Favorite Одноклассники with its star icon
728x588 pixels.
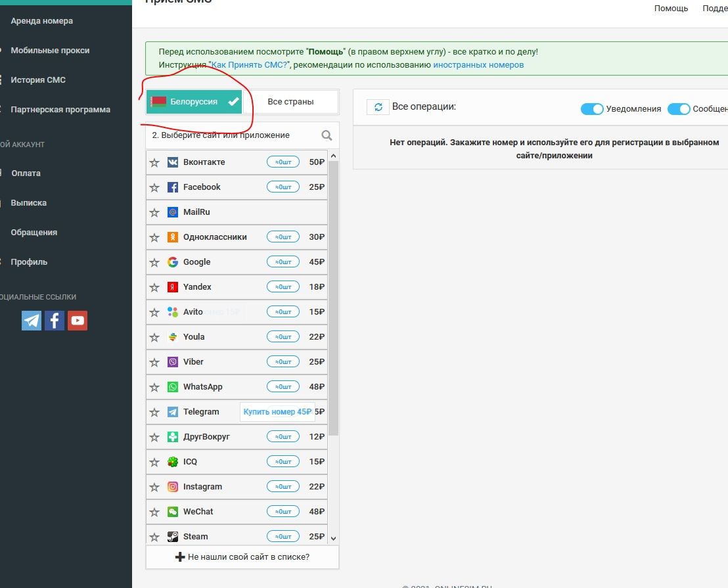[154, 238]
